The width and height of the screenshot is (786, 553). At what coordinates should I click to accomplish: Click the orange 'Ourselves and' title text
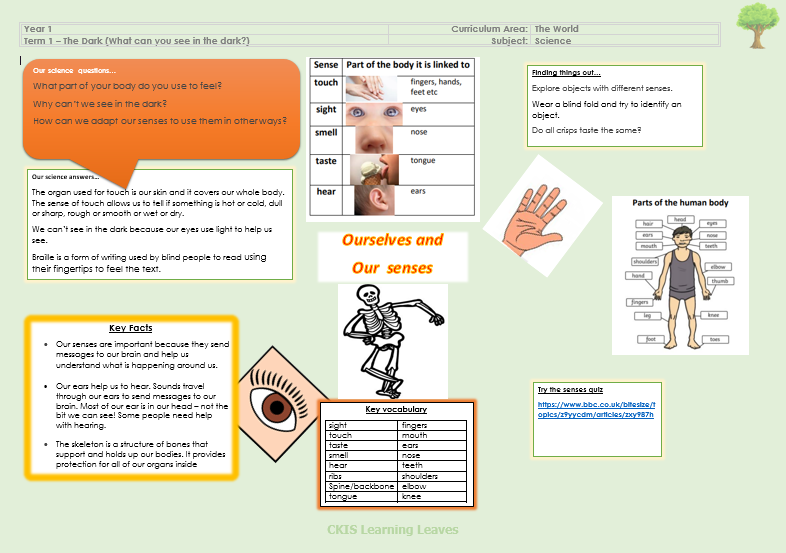pos(392,240)
